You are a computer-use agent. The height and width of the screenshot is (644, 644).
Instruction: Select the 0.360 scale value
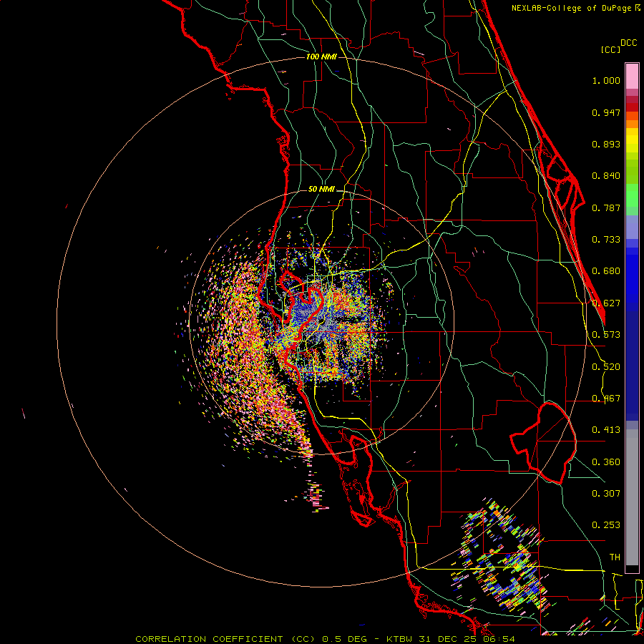pos(606,462)
